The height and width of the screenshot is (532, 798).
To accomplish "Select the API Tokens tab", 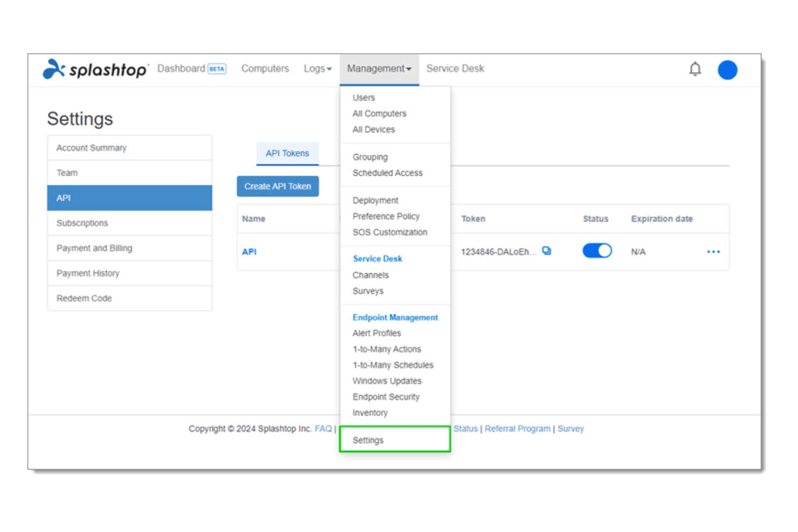I will click(287, 154).
